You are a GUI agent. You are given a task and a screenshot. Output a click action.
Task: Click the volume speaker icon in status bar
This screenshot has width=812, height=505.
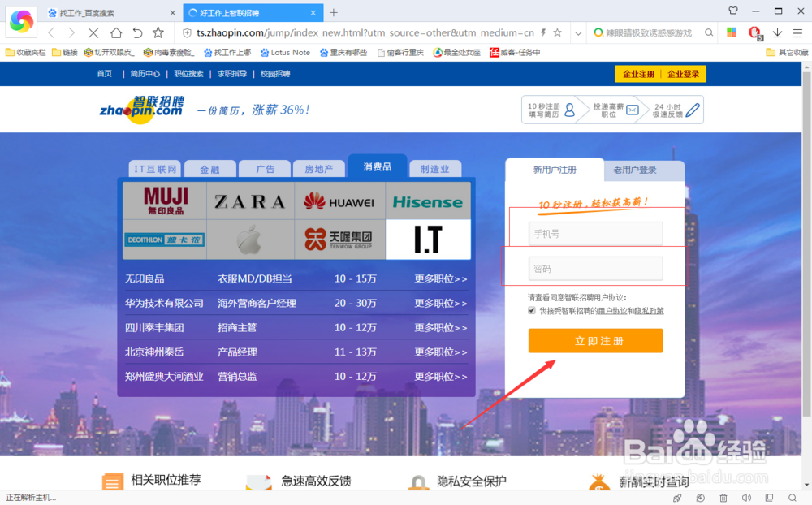746,498
